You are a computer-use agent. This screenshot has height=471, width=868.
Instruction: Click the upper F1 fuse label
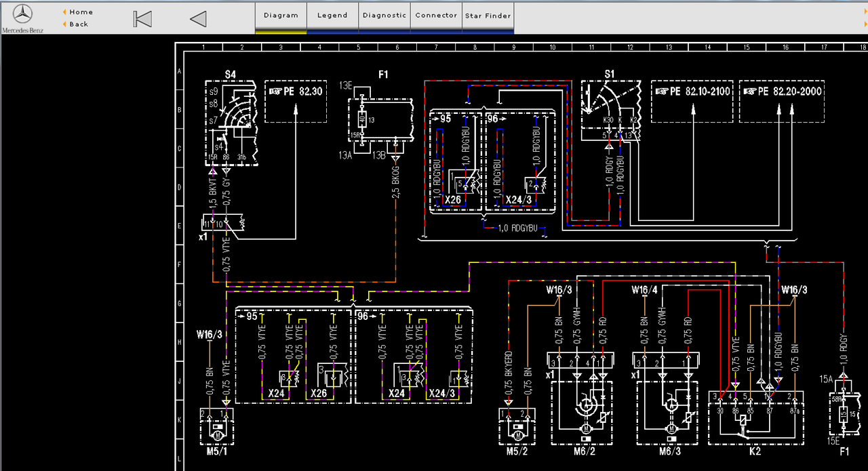click(383, 74)
